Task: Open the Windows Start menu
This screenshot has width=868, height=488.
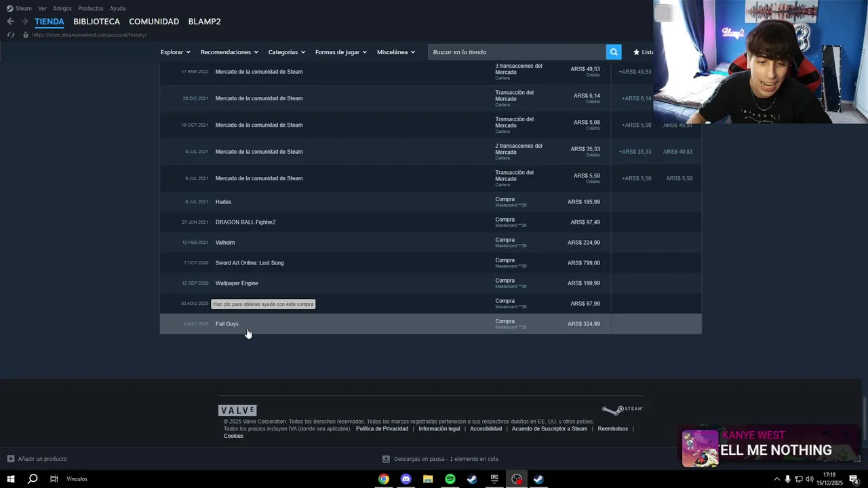Action: tap(11, 479)
